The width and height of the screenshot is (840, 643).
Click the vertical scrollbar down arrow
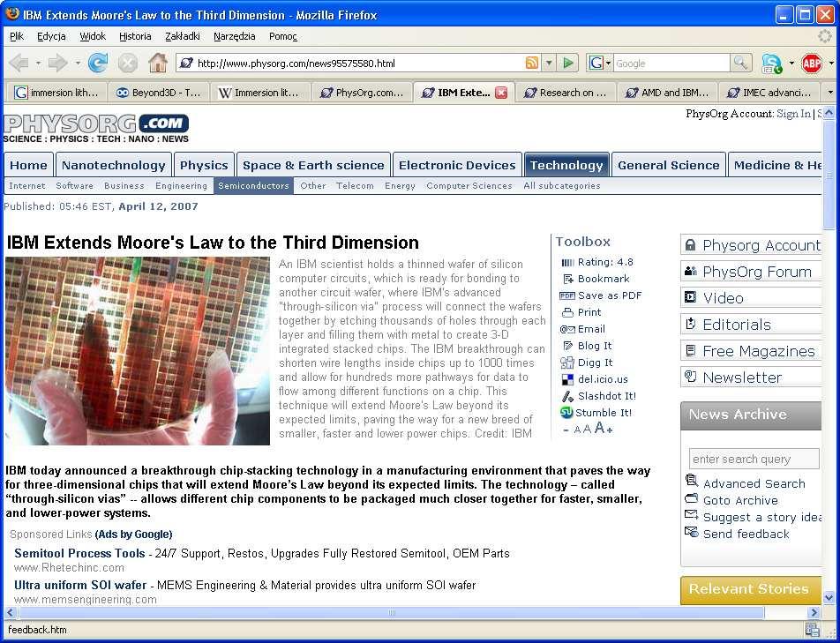829,597
